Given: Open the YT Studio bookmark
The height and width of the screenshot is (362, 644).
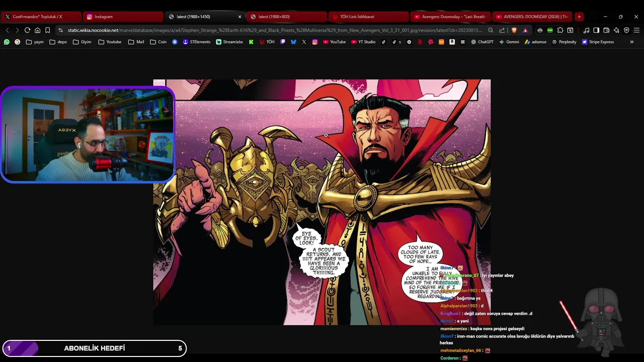Looking at the screenshot, I should tap(363, 42).
